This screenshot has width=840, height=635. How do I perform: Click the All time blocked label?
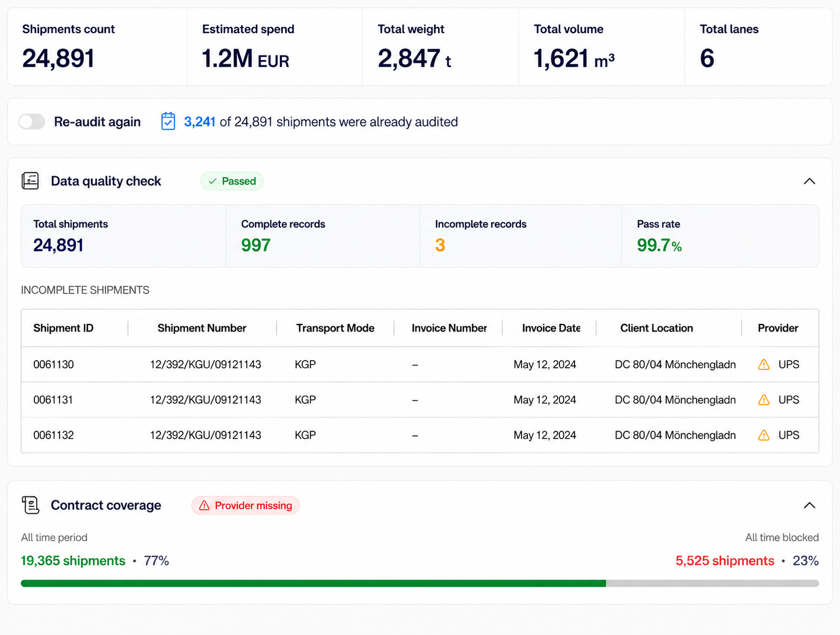[x=782, y=538]
